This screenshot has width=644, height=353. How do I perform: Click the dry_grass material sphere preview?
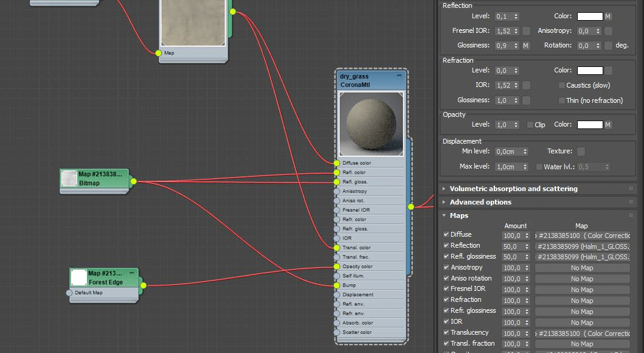tap(371, 122)
